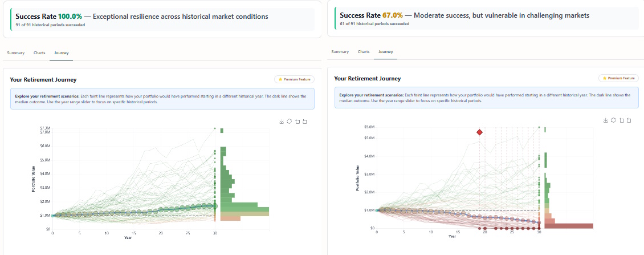Activate area zoom on 100.0% success chart
This screenshot has width=644, height=255.
[x=297, y=122]
